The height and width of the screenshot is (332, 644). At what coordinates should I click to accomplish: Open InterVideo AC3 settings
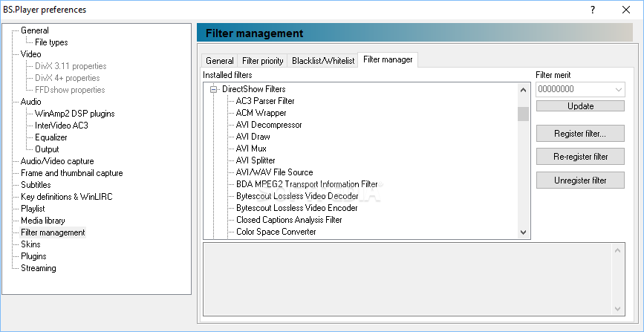pyautogui.click(x=62, y=126)
